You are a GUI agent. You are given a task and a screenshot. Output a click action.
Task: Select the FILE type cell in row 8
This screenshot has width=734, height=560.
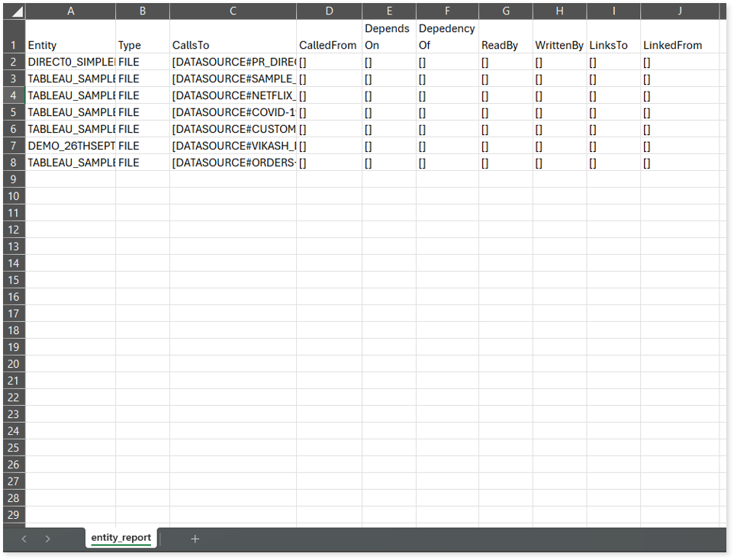point(142,163)
